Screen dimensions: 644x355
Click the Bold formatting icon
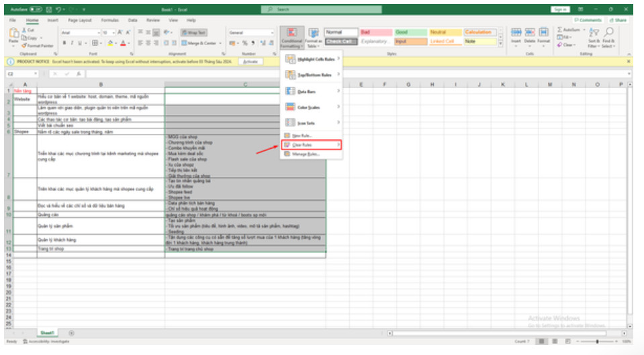click(x=64, y=42)
